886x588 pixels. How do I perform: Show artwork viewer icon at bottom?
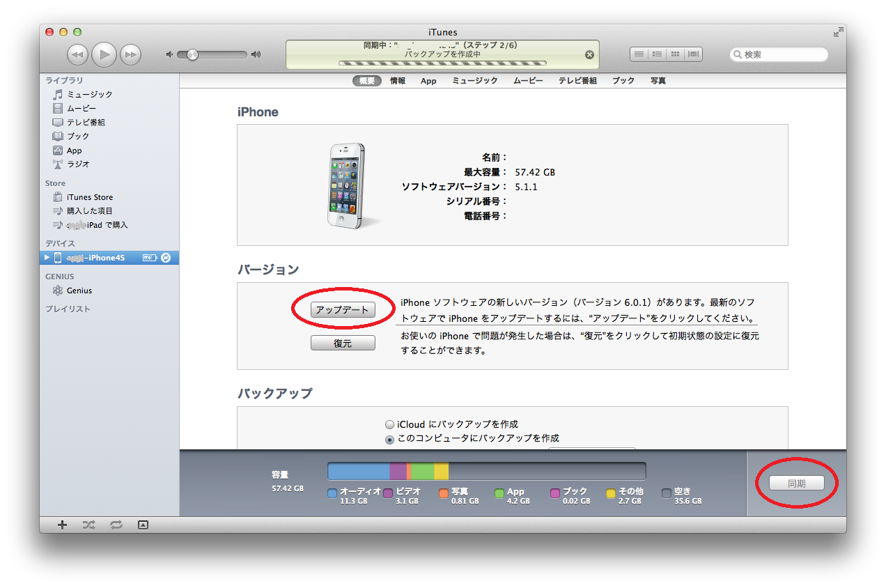point(143,525)
